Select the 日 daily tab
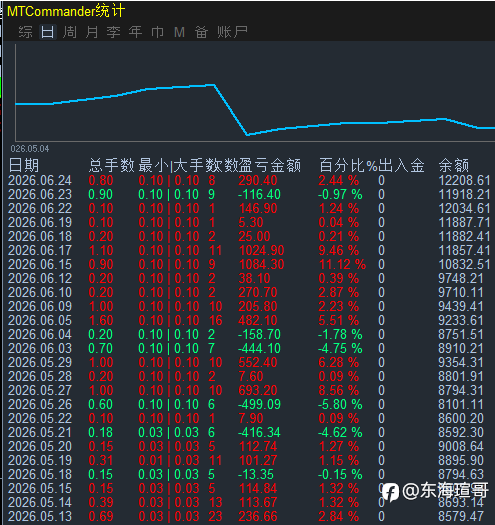495x525 pixels. (47, 32)
